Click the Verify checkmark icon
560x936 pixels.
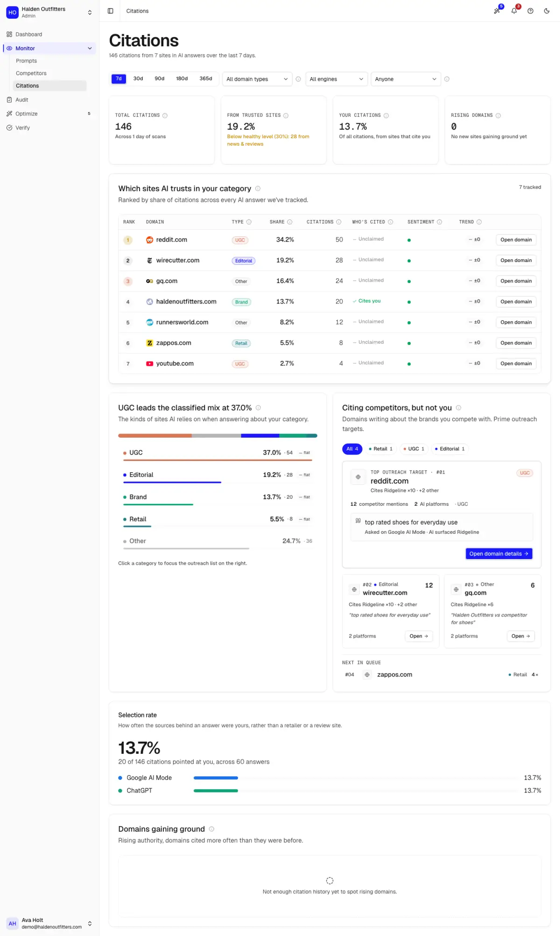[9, 128]
